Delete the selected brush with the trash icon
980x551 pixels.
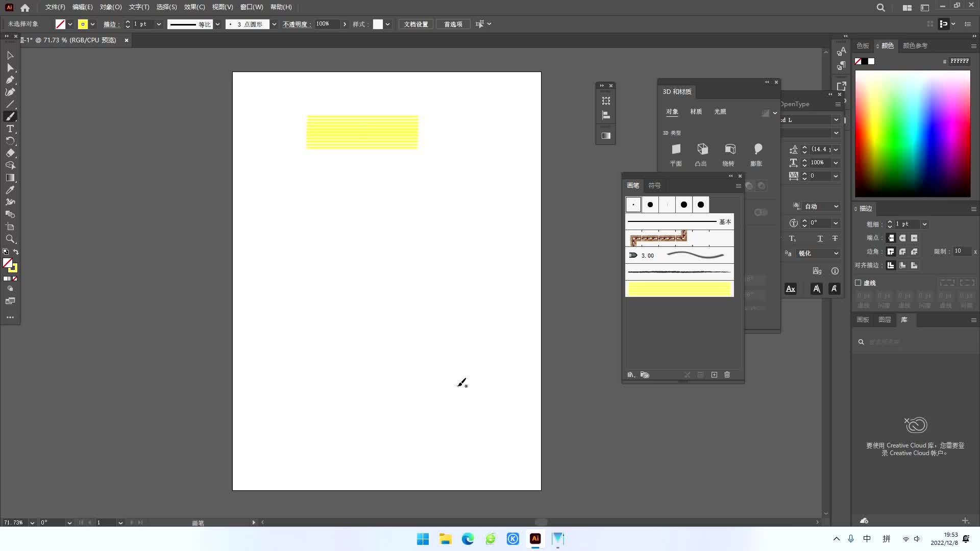727,374
